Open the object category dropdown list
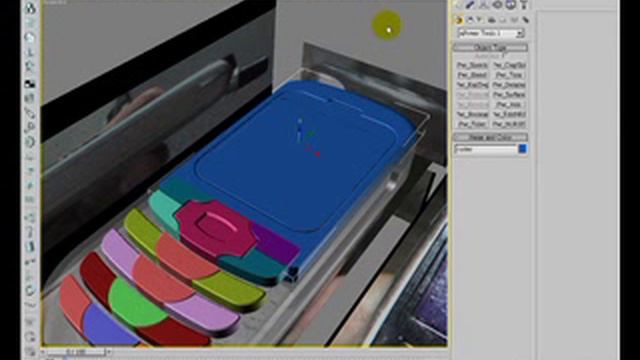This screenshot has height=360, width=640. click(x=491, y=33)
